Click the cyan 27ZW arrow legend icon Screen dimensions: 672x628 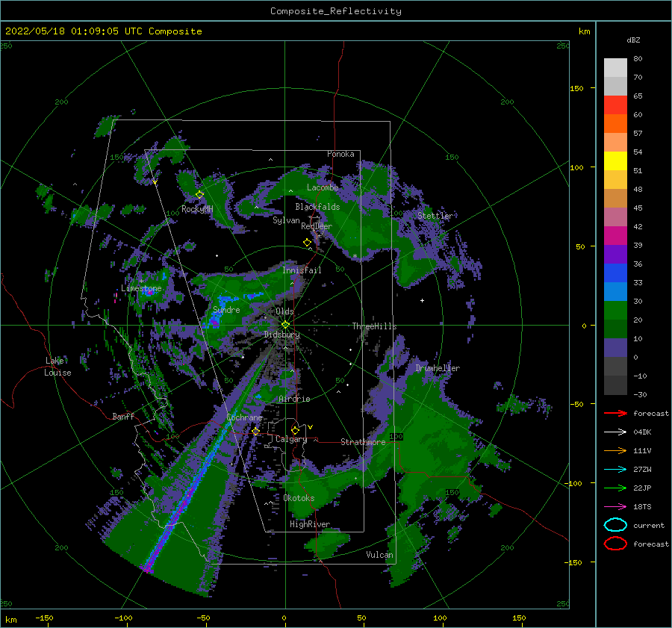[615, 470]
